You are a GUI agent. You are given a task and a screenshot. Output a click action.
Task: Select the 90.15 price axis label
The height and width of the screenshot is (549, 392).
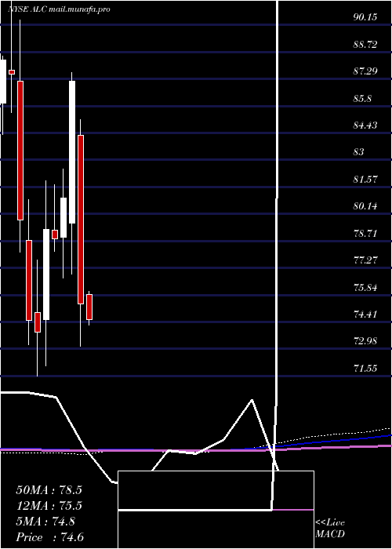point(365,17)
